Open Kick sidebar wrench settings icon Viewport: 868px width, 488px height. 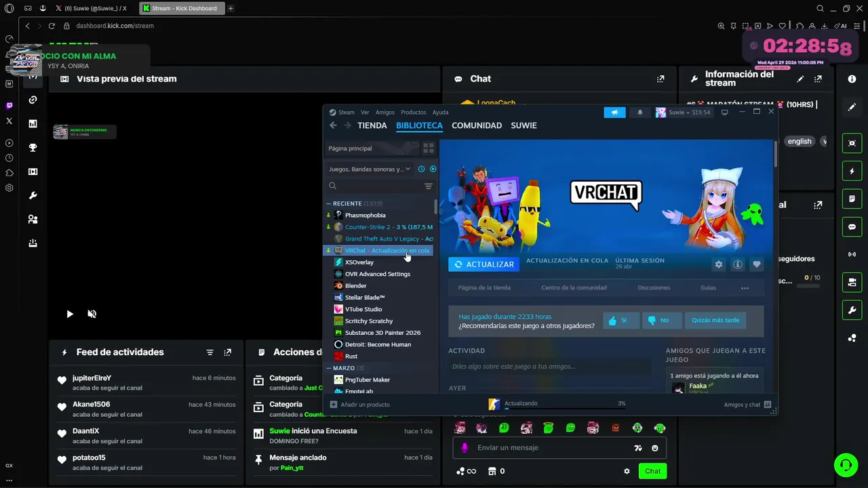(33, 196)
